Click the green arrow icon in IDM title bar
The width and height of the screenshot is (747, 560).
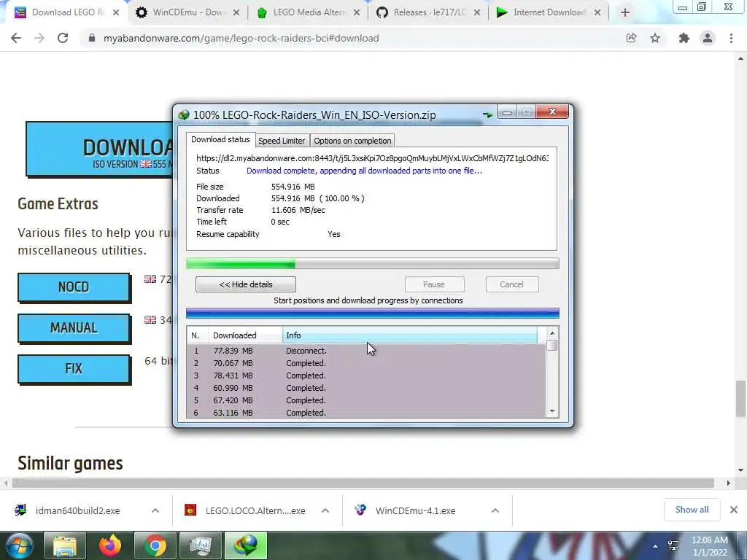tap(487, 114)
